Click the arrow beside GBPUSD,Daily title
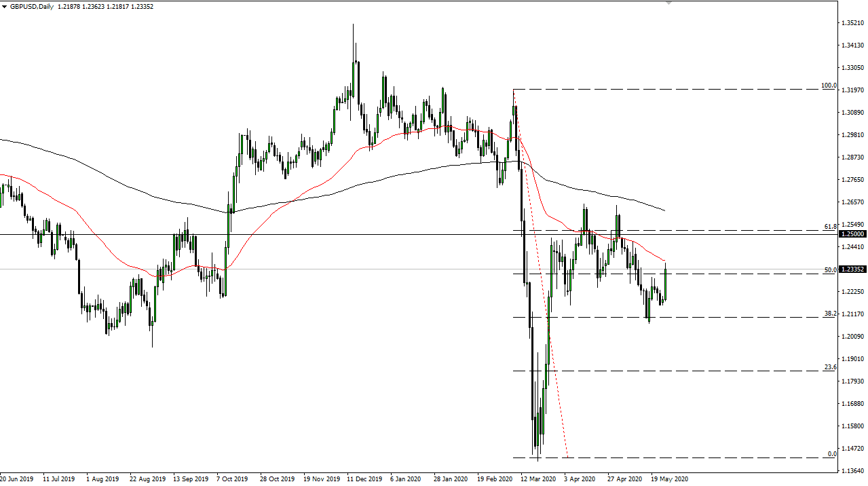The image size is (868, 486). (5, 7)
